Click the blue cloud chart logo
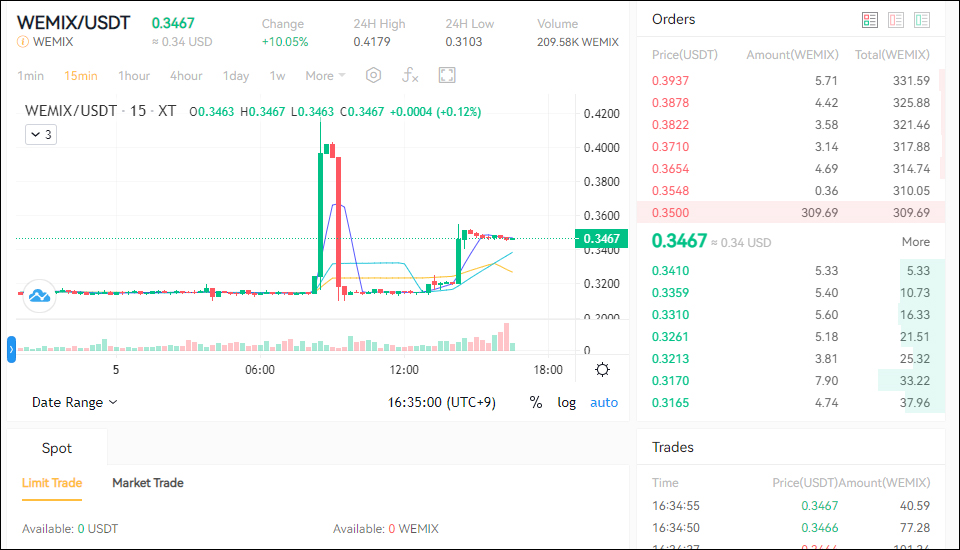The height and width of the screenshot is (550, 960). 39,295
